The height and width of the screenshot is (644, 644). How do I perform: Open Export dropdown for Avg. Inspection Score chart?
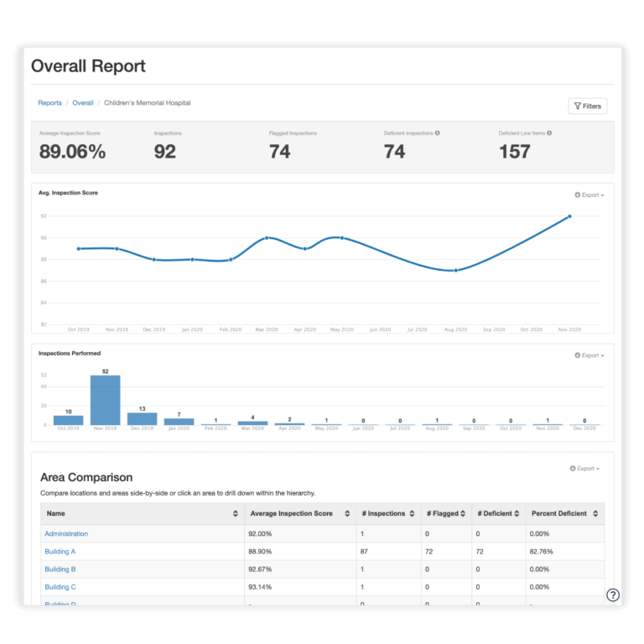pos(589,195)
